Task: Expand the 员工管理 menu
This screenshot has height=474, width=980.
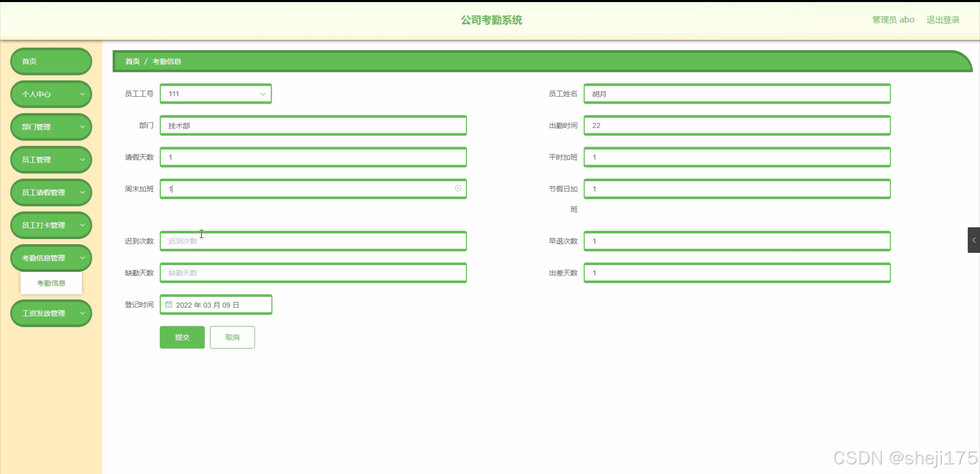Action: (51, 159)
